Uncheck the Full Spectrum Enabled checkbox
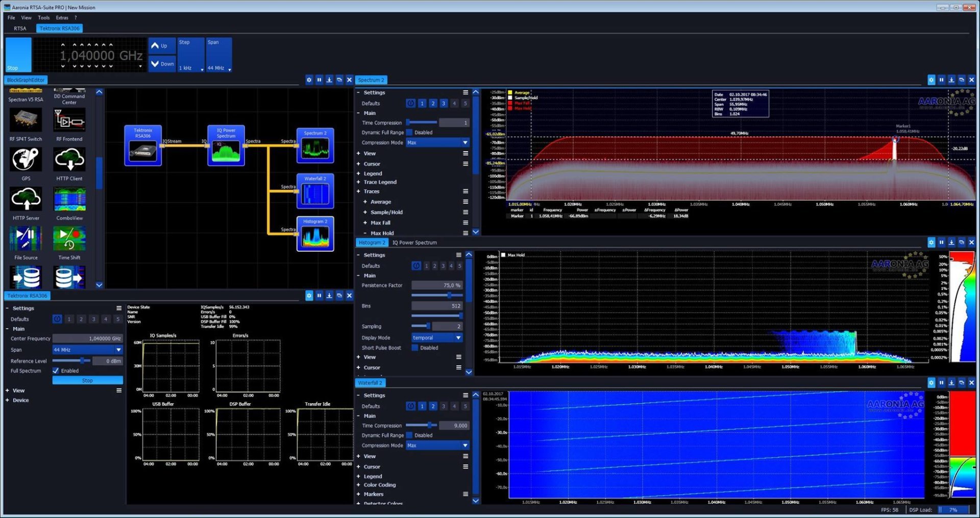Image resolution: width=980 pixels, height=518 pixels. (x=56, y=371)
